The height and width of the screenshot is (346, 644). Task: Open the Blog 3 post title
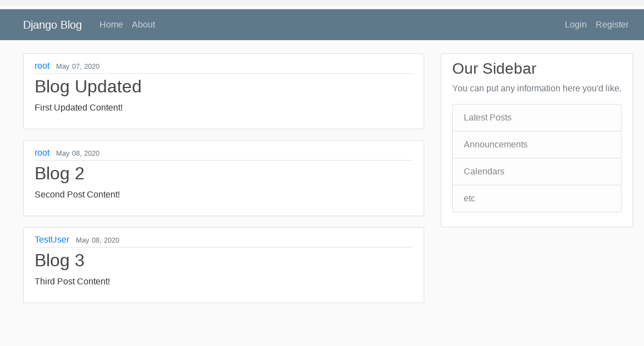point(59,261)
